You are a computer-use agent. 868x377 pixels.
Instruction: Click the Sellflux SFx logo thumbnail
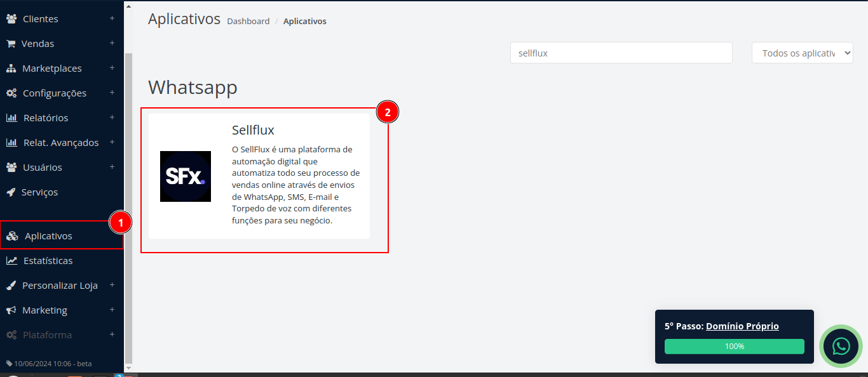pyautogui.click(x=186, y=176)
